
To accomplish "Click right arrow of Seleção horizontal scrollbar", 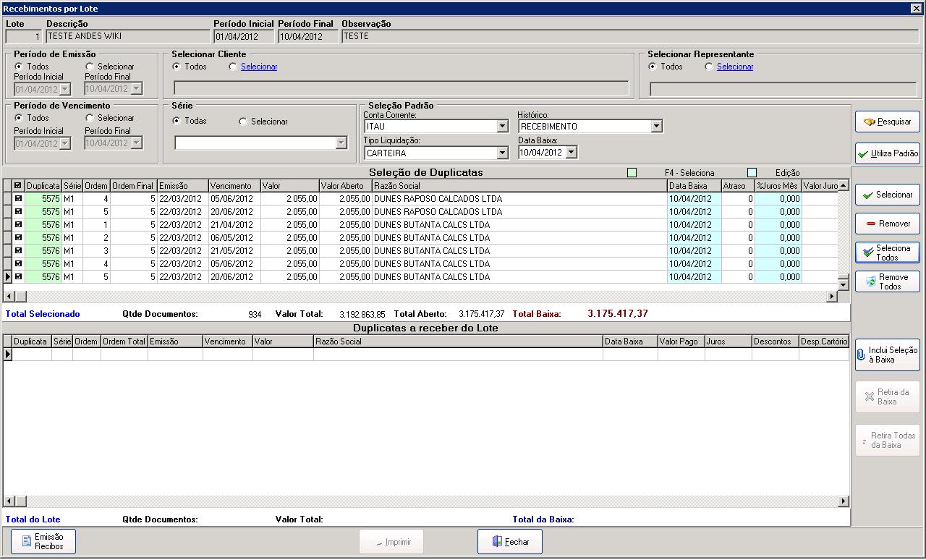I will 832,297.
